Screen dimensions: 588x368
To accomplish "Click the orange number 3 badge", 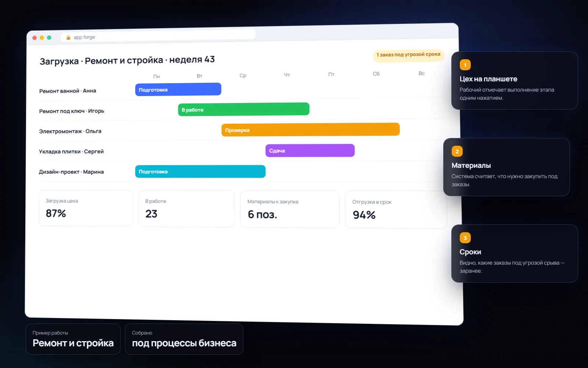I will click(465, 238).
